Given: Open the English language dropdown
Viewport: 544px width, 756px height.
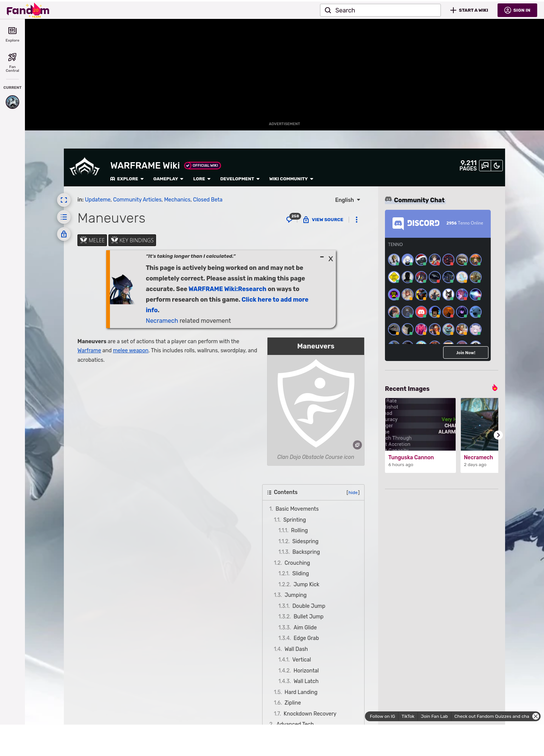Looking at the screenshot, I should click(x=348, y=200).
